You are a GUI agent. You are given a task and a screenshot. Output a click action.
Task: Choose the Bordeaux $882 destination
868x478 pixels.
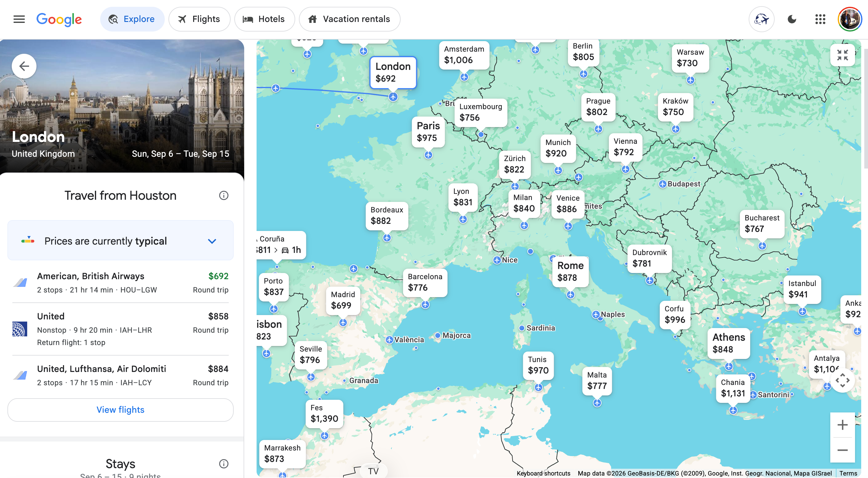(x=387, y=216)
